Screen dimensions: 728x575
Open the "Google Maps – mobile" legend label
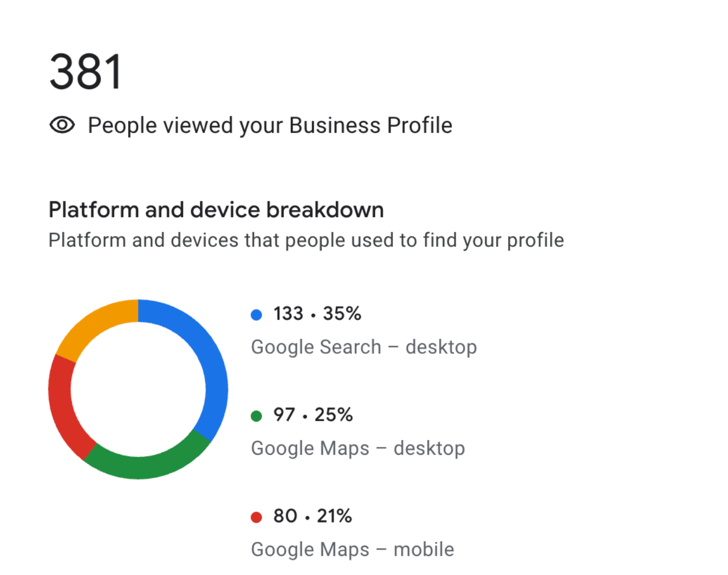coord(352,550)
